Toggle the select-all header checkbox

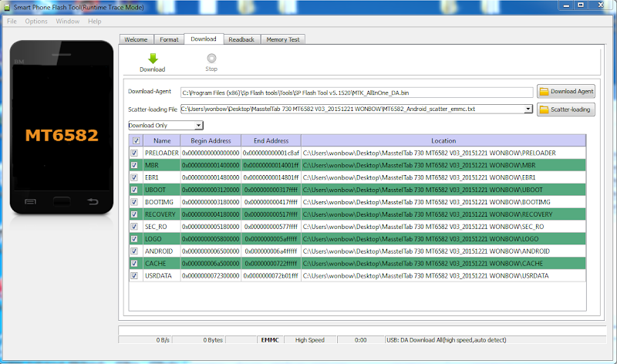[x=137, y=140]
